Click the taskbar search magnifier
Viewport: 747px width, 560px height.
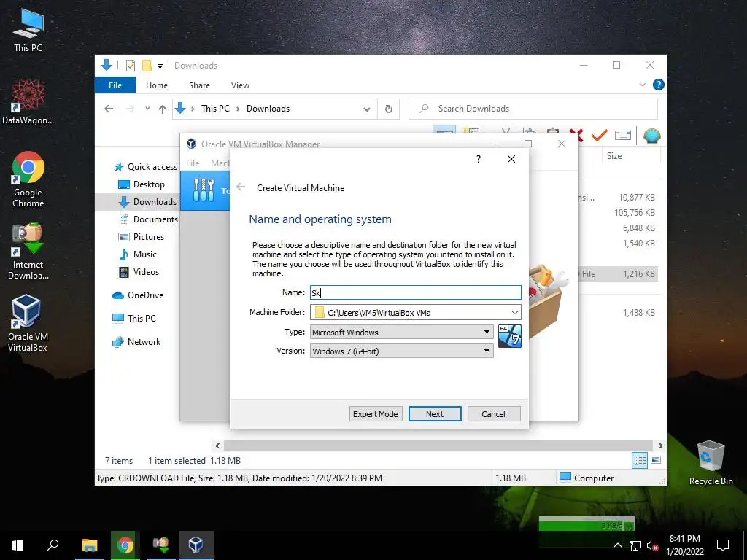coord(53,545)
